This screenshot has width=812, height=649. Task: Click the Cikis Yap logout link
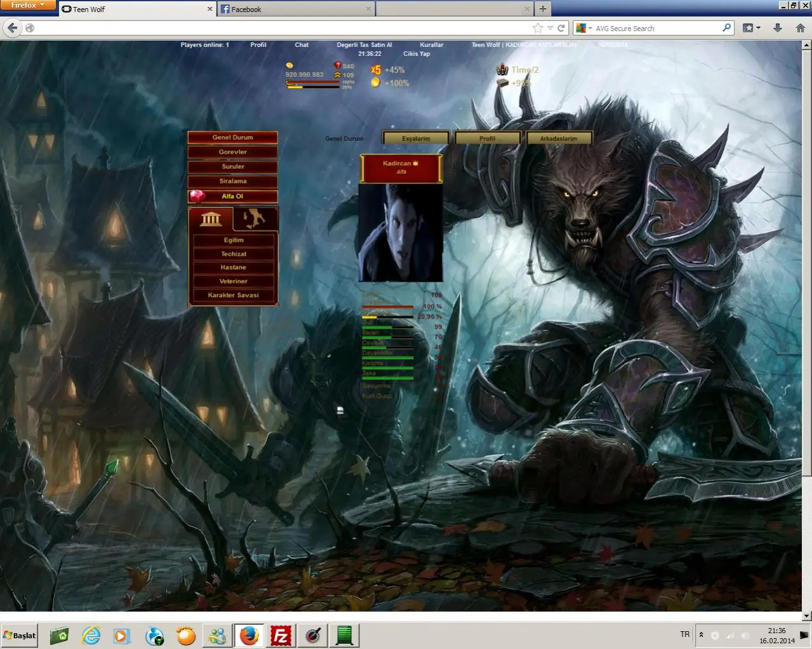tap(416, 54)
